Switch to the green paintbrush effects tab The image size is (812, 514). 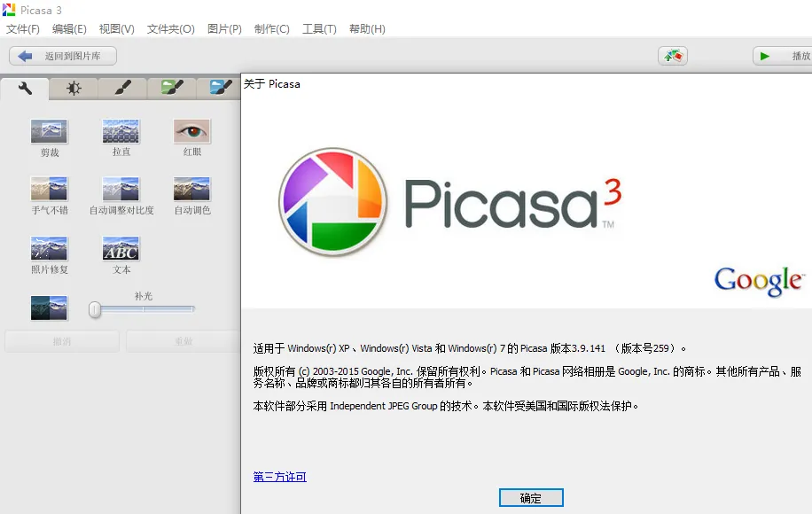pos(171,89)
